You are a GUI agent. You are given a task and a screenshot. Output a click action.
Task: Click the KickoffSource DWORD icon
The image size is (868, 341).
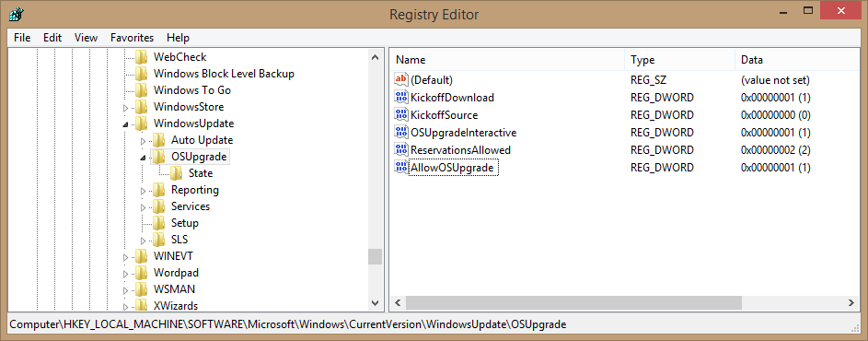click(x=400, y=115)
